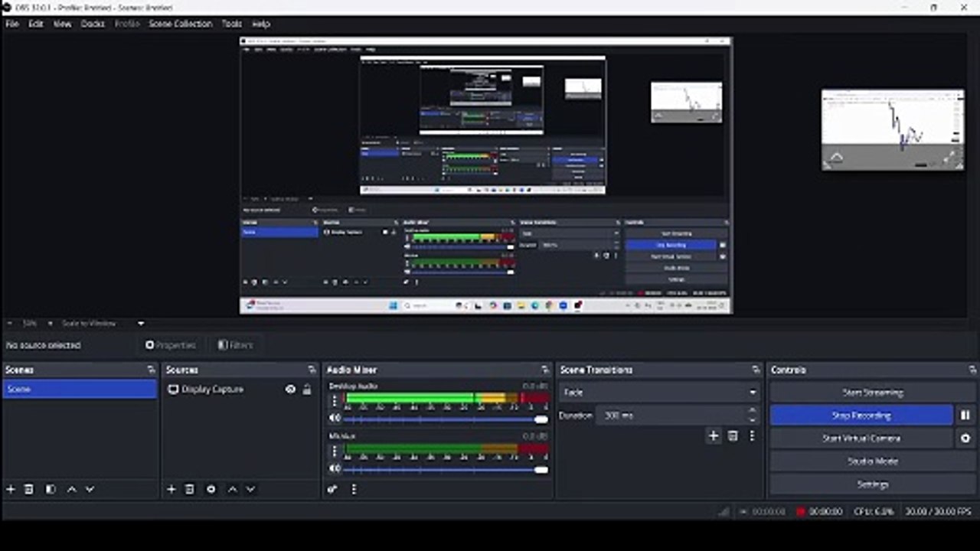Image resolution: width=980 pixels, height=551 pixels.
Task: Open the Edit menu
Action: point(36,24)
